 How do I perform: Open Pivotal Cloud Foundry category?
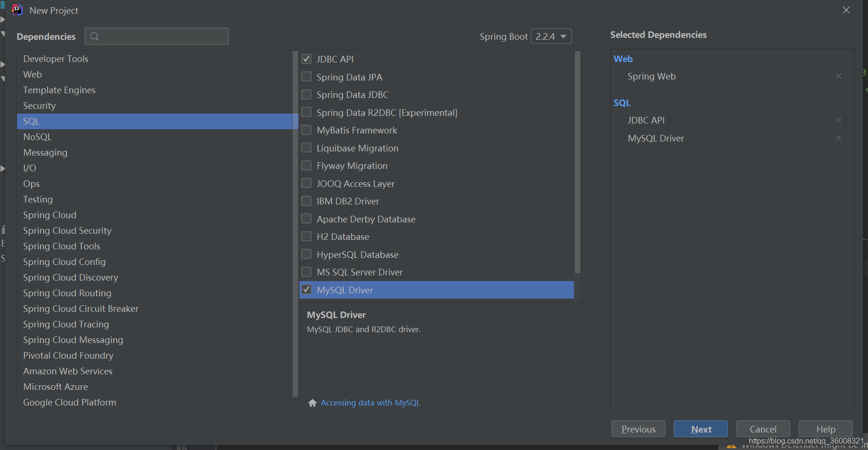click(155, 355)
